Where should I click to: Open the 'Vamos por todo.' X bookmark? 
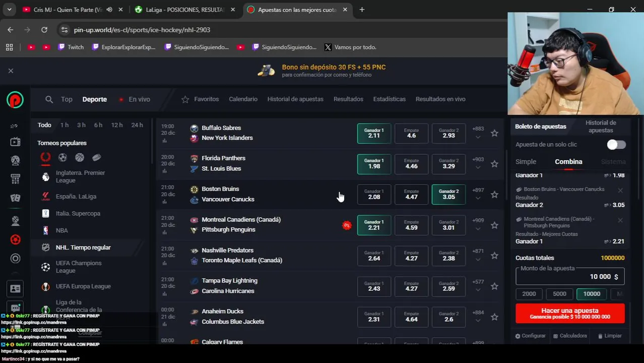pyautogui.click(x=351, y=47)
